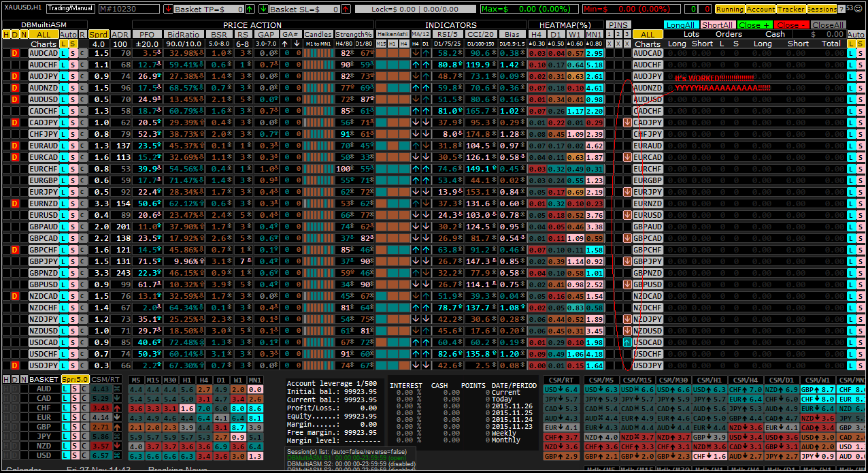The image size is (868, 473).
Task: Click the Basket TP=$ value field
Action: (x=209, y=10)
